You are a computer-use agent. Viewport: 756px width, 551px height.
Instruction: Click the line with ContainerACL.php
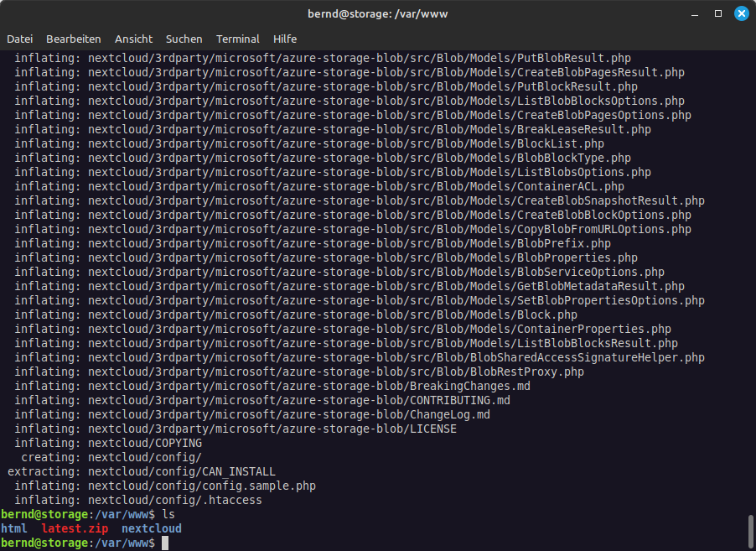pyautogui.click(x=319, y=186)
